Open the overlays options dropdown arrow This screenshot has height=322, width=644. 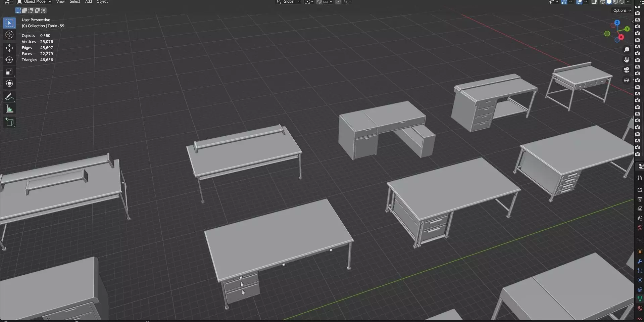pyautogui.click(x=586, y=2)
